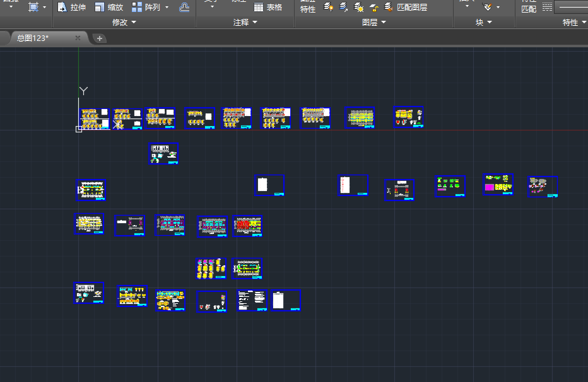Screen dimensions: 588x382
Task: Open the text tool dropdown arrow left of 表格
Action: click(212, 7)
